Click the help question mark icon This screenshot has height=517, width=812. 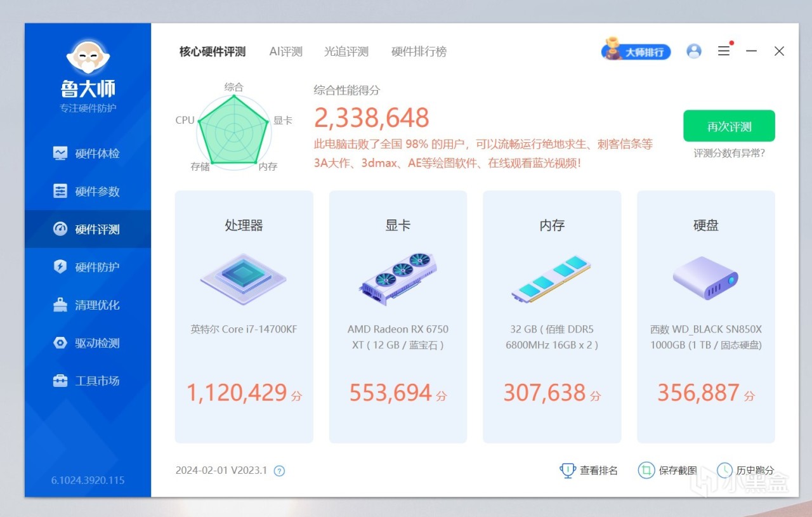pyautogui.click(x=279, y=471)
